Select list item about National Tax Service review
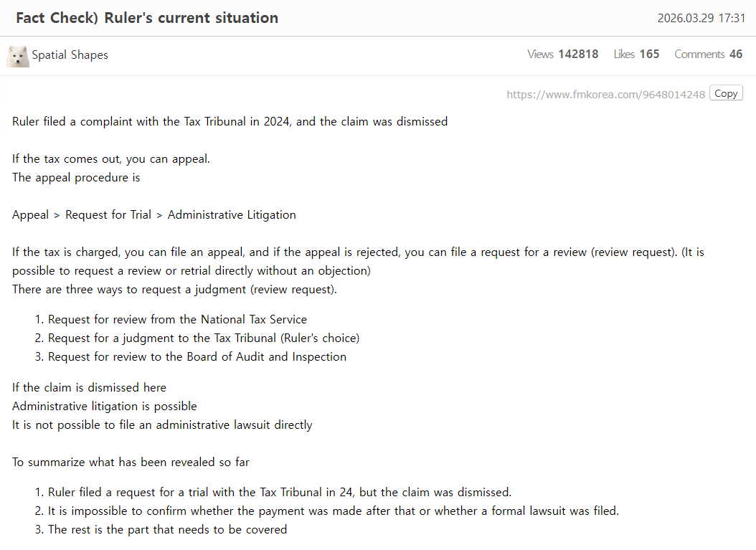The width and height of the screenshot is (756, 550). [177, 320]
